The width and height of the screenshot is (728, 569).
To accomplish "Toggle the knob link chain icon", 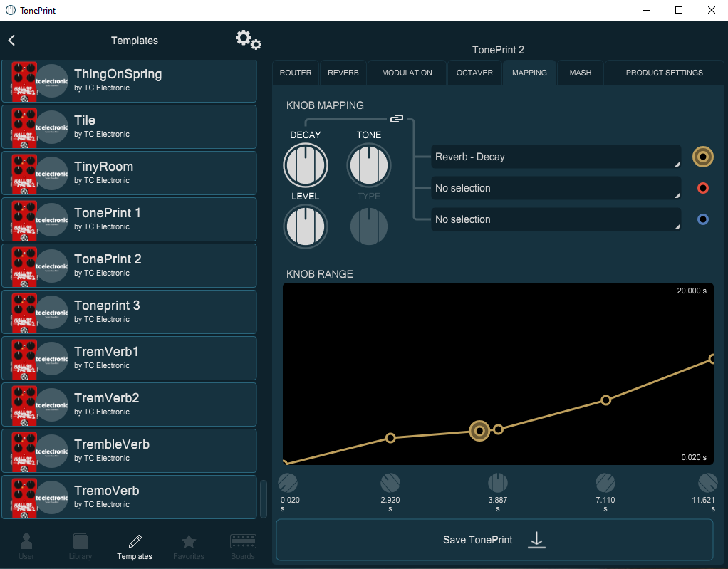I will pos(397,119).
